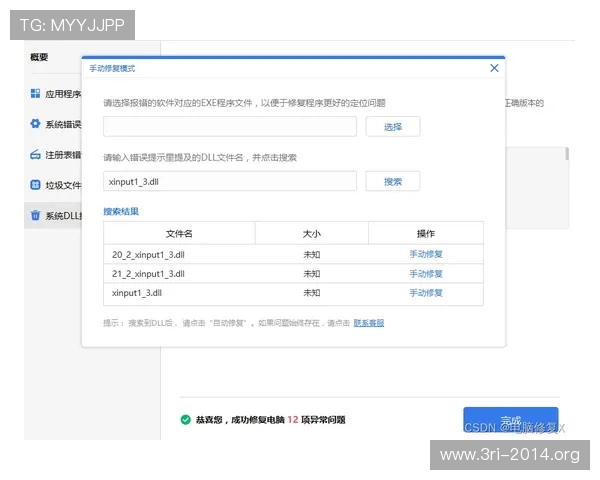Close the 手动修复模式 dialog
Image resolution: width=600 pixels, height=480 pixels.
[494, 68]
